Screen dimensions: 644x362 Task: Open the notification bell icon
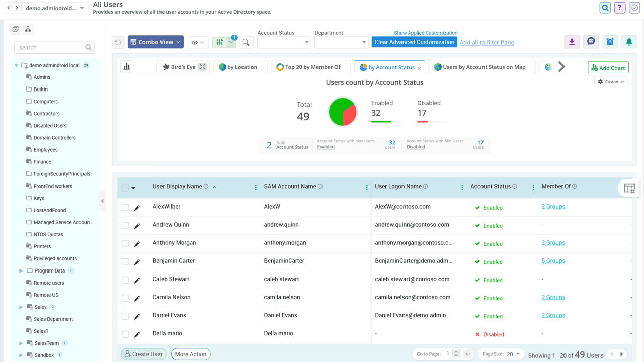[629, 42]
